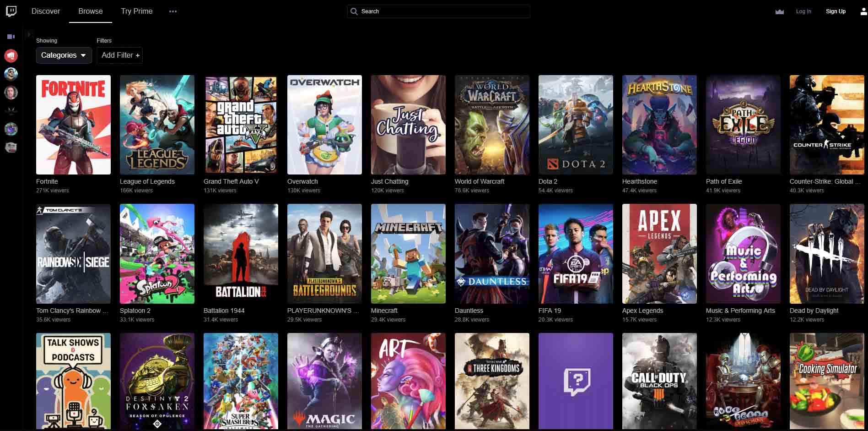Open the Counter-Strike cover art
868x431 pixels.
pyautogui.click(x=827, y=125)
